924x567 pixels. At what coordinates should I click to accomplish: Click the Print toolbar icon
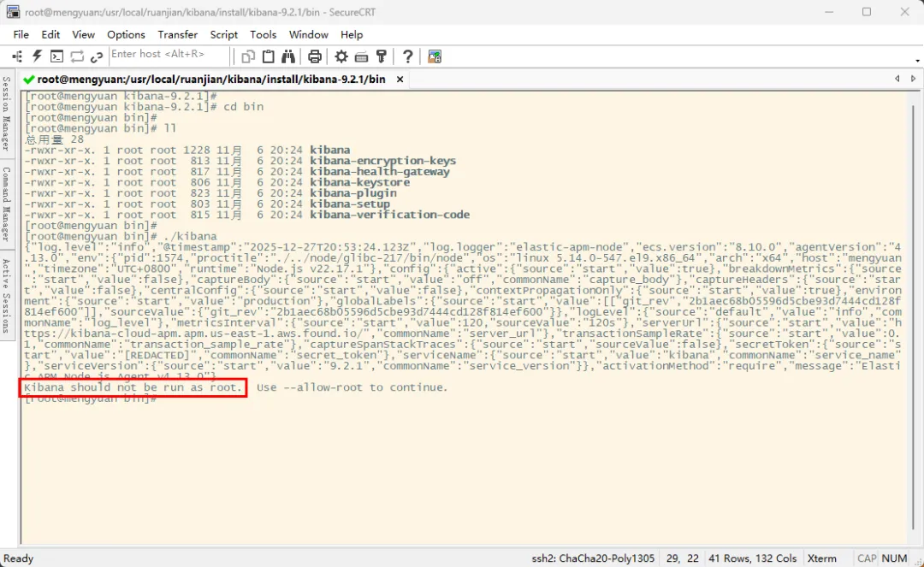(x=315, y=56)
